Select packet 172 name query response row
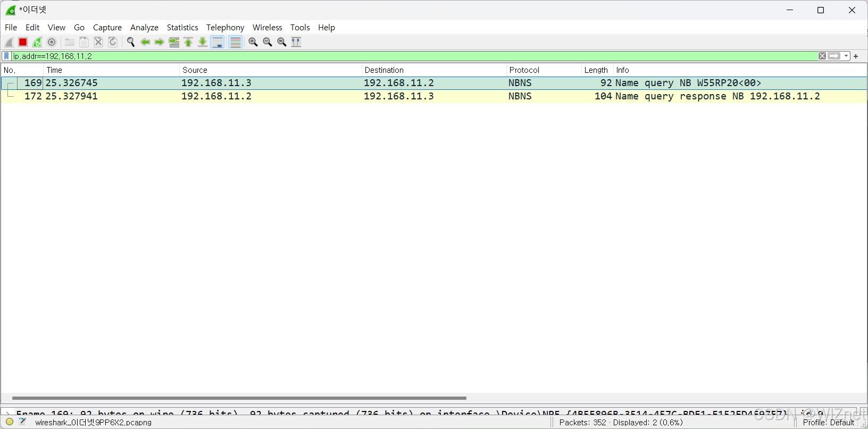 click(434, 96)
